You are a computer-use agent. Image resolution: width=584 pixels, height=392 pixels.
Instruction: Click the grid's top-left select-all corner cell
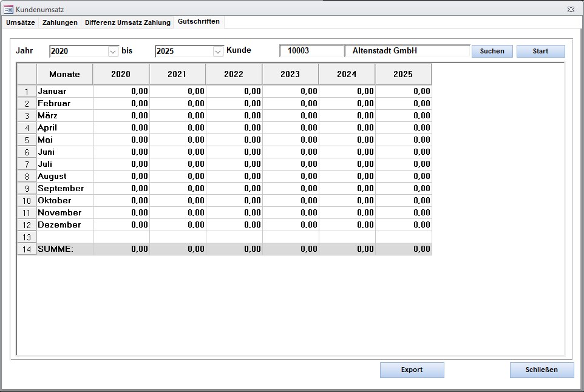(x=27, y=74)
